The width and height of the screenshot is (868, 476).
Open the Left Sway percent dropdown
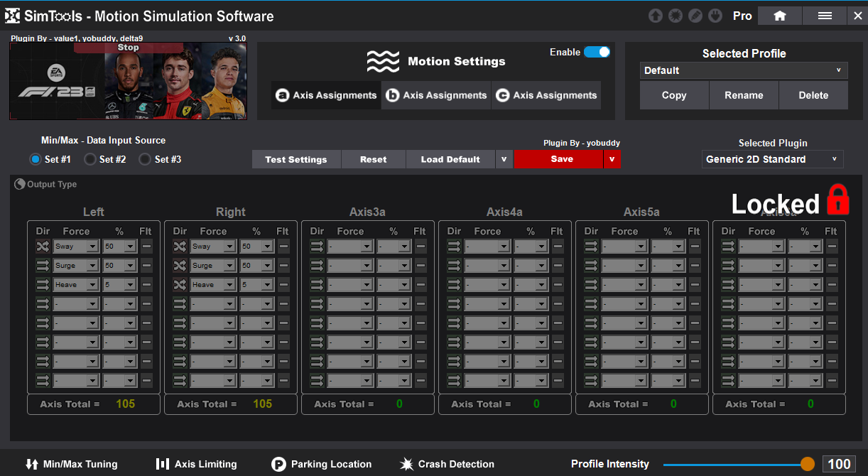click(x=120, y=247)
